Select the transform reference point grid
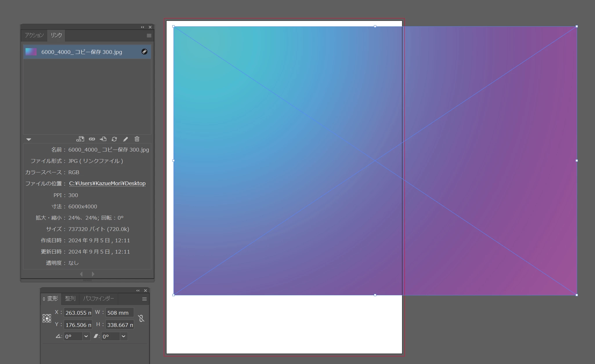Screen dimensions: 595x364 point(47,318)
